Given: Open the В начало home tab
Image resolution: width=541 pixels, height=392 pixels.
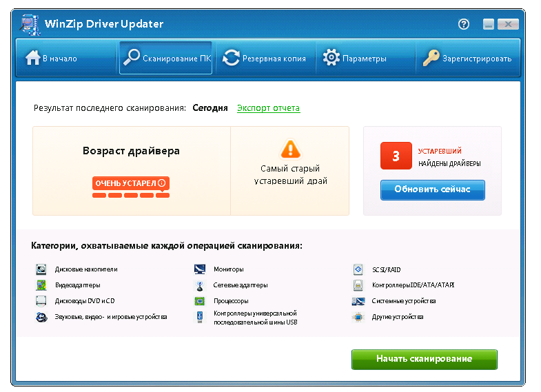Looking at the screenshot, I should point(66,58).
